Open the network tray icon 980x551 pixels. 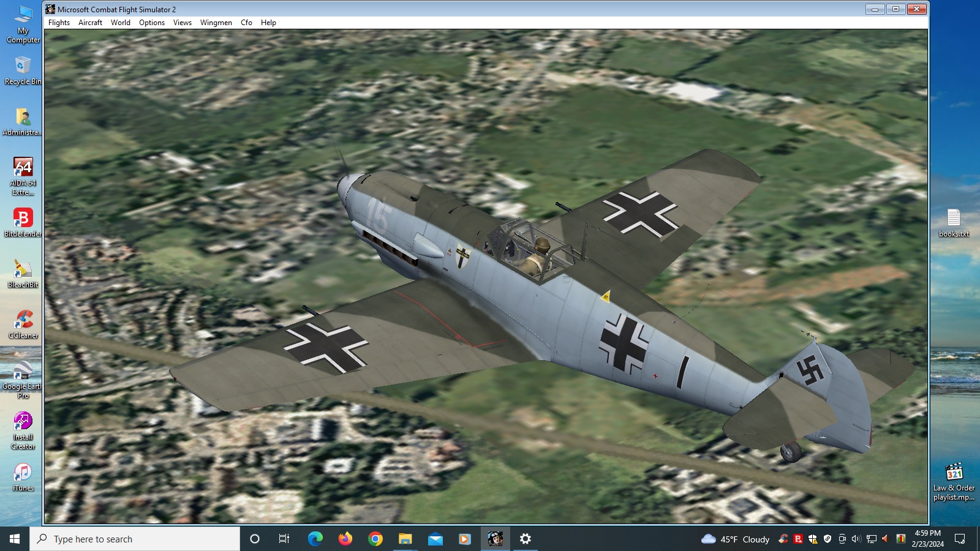coord(871,539)
